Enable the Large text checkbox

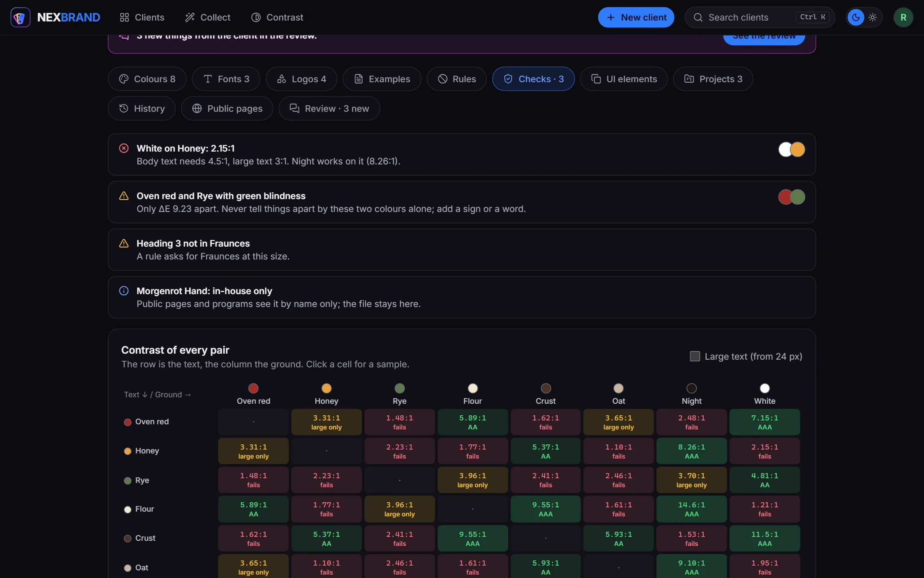click(x=695, y=356)
